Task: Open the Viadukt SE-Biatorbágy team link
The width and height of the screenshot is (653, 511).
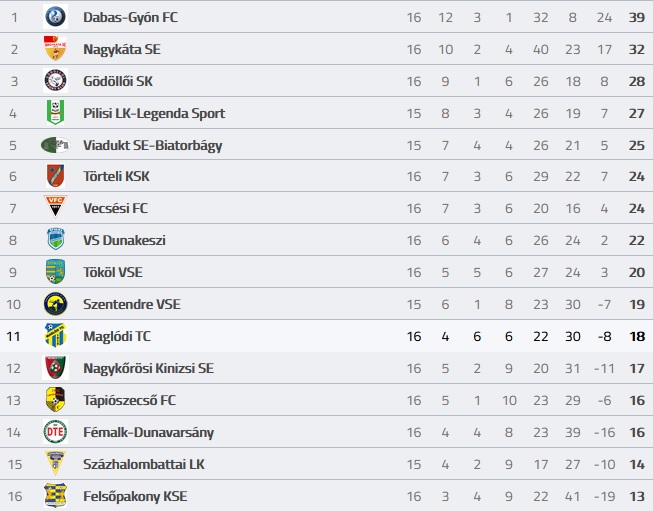Action: (x=152, y=145)
